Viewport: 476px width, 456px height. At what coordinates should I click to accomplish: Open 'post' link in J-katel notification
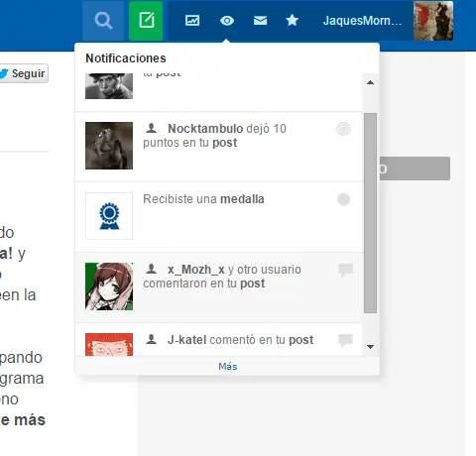click(x=301, y=340)
